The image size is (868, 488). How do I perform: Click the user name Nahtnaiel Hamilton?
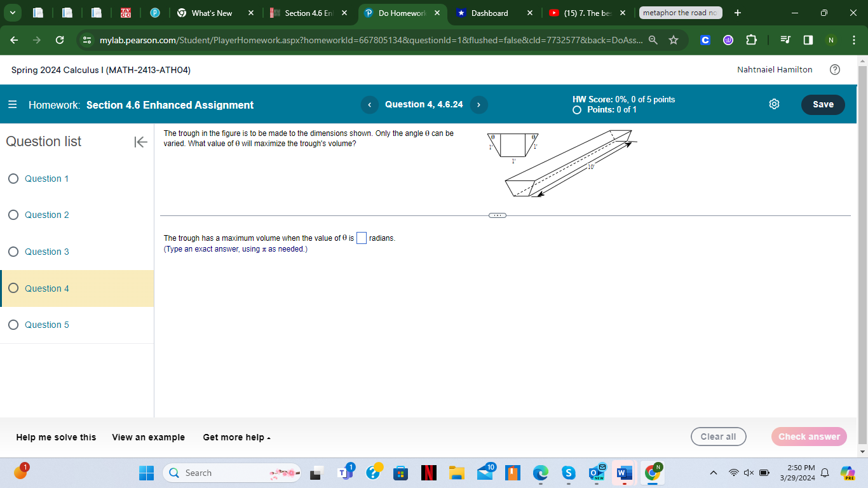pos(775,70)
